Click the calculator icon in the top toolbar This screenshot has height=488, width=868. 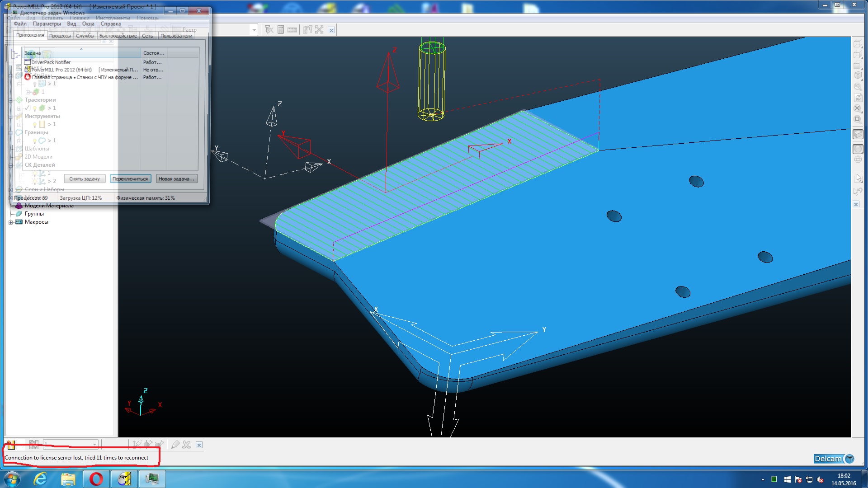280,30
